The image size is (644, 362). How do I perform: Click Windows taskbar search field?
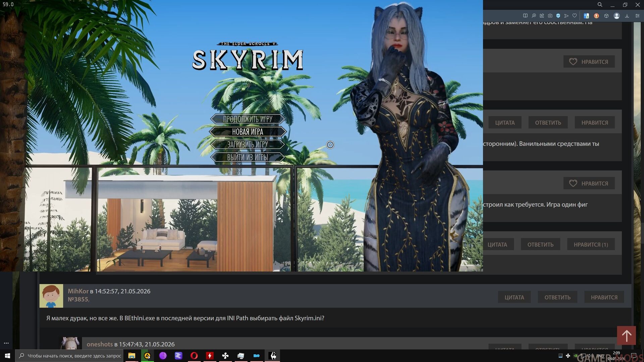[x=69, y=356]
